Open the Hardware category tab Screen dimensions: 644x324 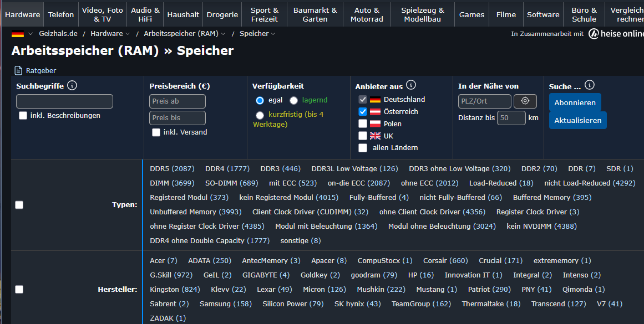tap(23, 14)
